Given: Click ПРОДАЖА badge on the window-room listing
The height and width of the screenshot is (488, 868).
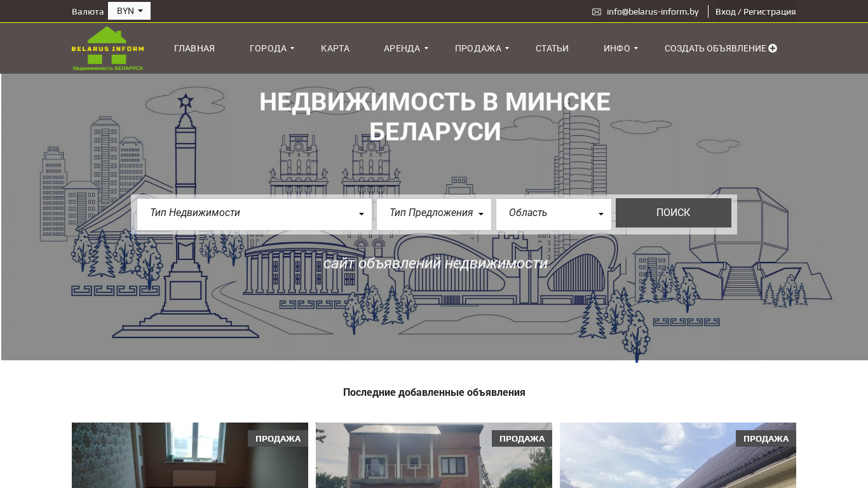Looking at the screenshot, I should pyautogui.click(x=278, y=438).
